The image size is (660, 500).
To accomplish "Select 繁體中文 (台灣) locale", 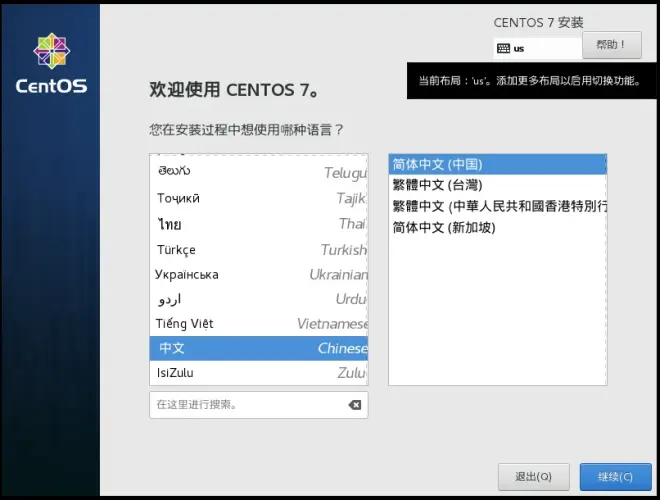I will pyautogui.click(x=498, y=185).
